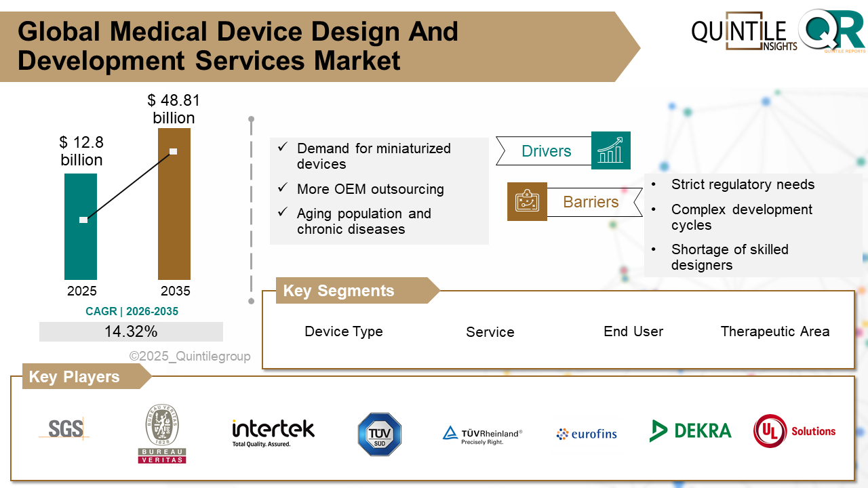868x488 pixels.
Task: Click the Barriers strategy board icon
Action: tap(527, 201)
